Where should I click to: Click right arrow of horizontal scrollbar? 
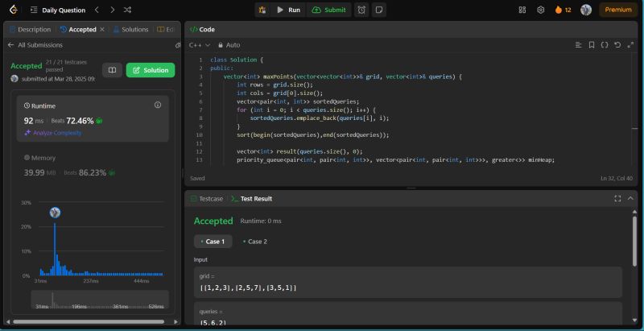pos(175,322)
